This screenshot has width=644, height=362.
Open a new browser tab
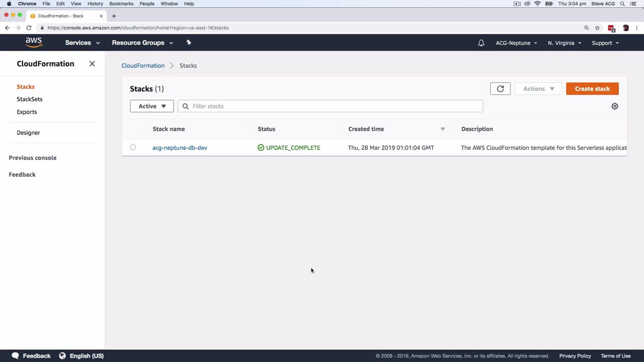pyautogui.click(x=114, y=16)
